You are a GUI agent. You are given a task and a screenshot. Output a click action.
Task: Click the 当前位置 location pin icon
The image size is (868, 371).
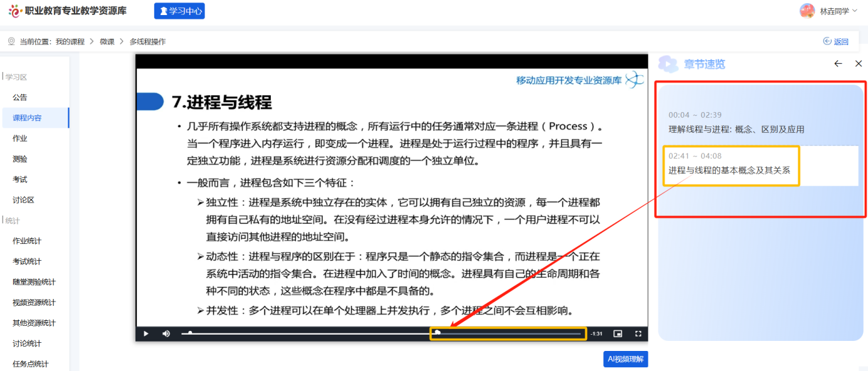(x=10, y=41)
